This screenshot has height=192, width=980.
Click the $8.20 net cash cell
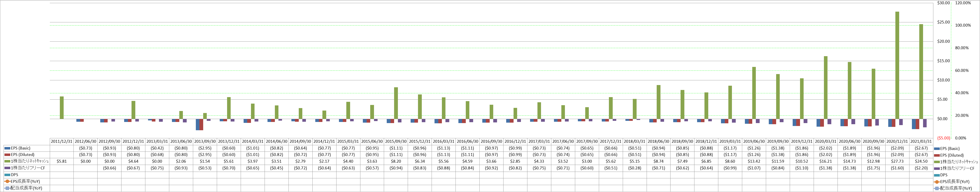tap(396, 162)
